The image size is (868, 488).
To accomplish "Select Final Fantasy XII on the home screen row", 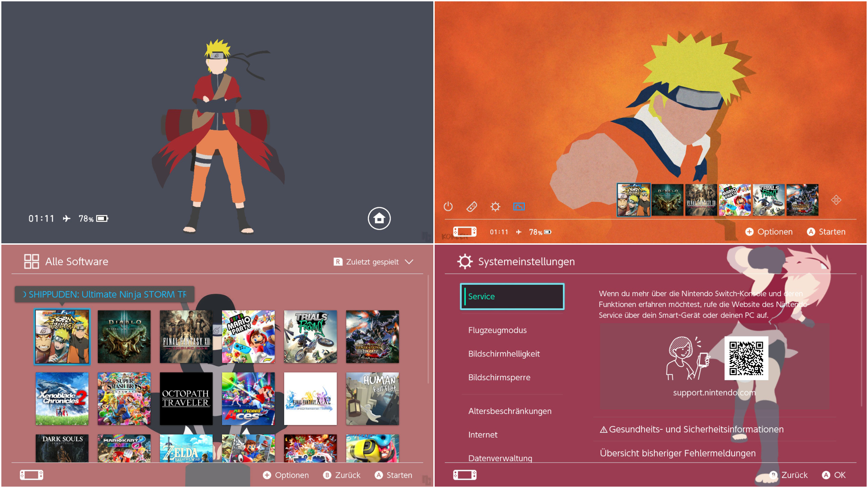I will [701, 200].
